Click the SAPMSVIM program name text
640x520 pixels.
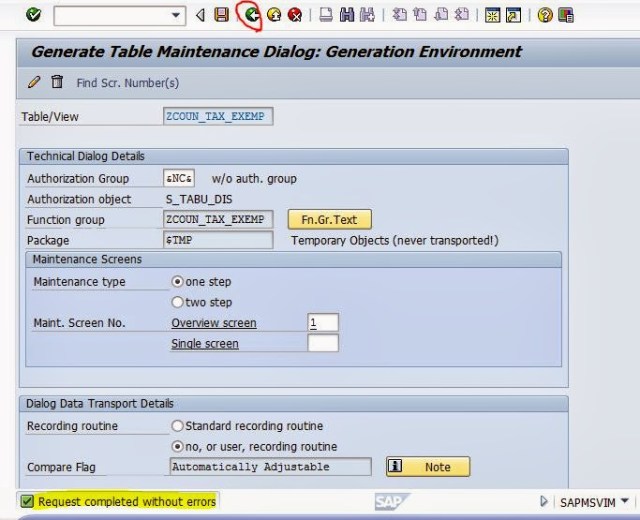[587, 502]
